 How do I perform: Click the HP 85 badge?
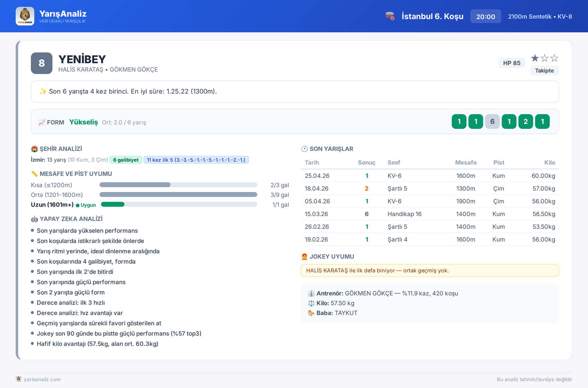[x=512, y=63]
